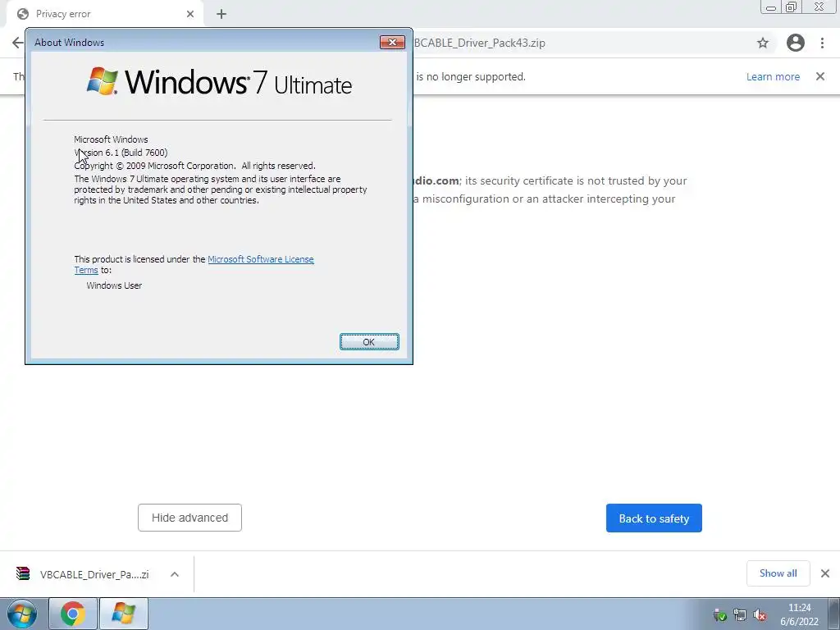Restore down the Chrome window
This screenshot has width=840, height=630.
point(792,7)
